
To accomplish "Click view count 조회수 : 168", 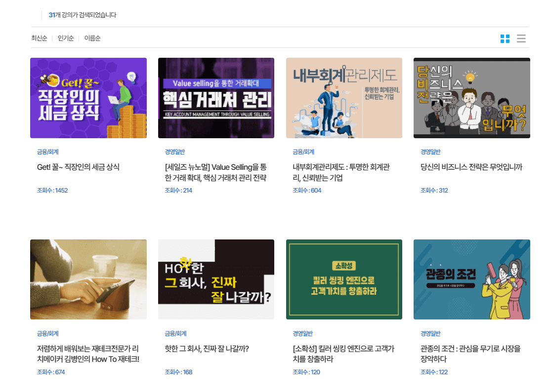I will [178, 372].
